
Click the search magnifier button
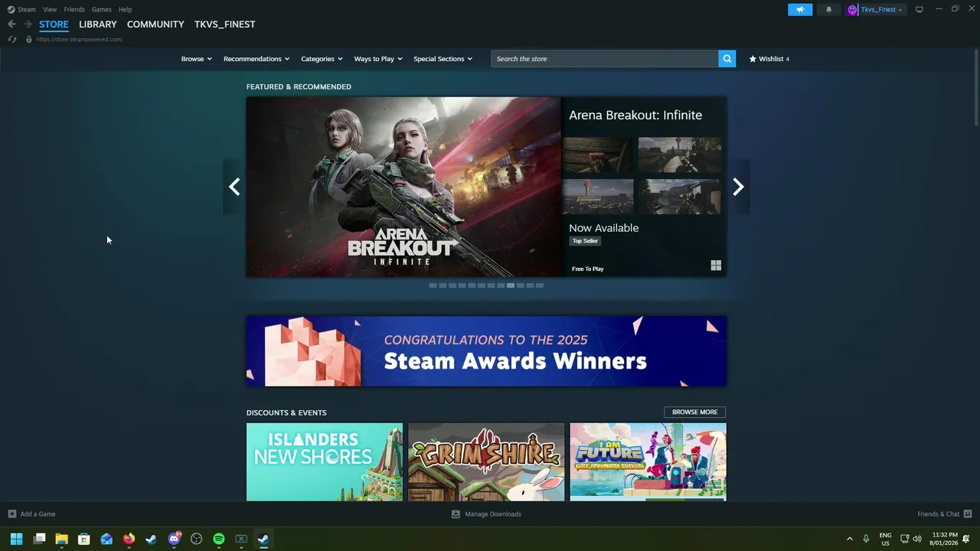tap(727, 58)
